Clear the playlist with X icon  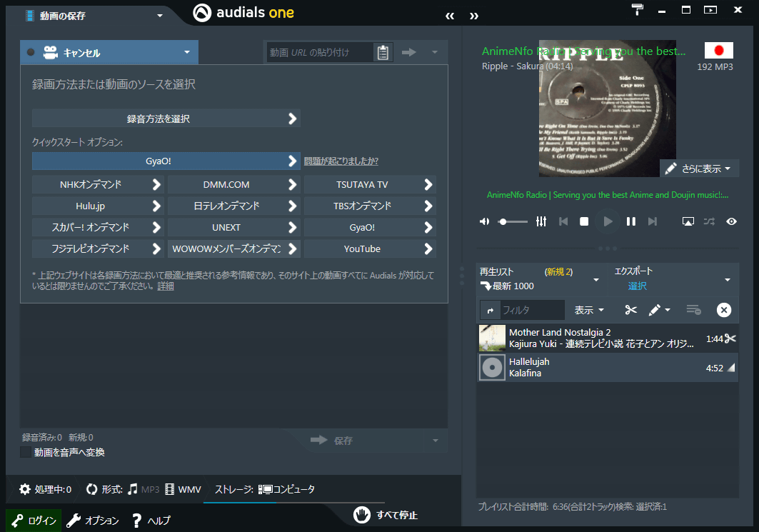tap(724, 310)
